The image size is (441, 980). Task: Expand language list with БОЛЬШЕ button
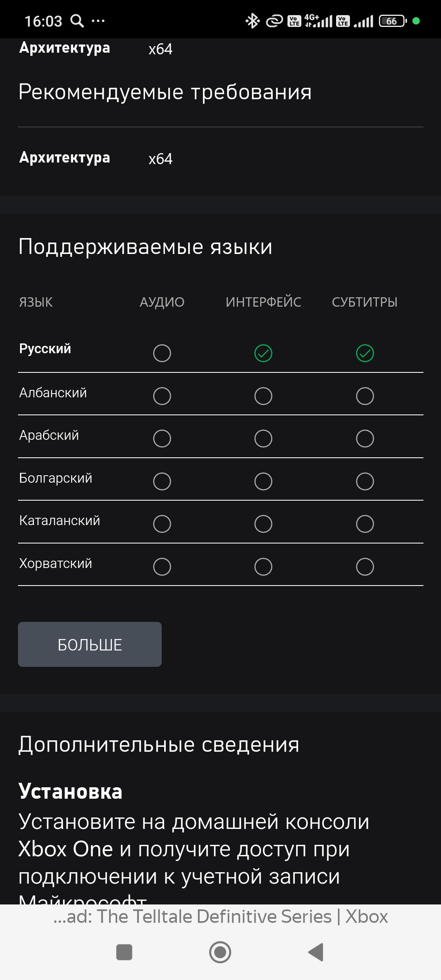coord(90,644)
